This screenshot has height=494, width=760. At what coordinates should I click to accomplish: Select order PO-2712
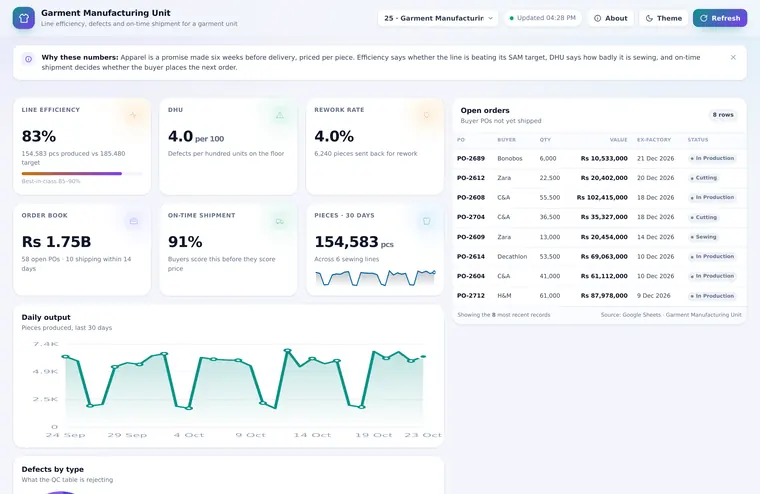coord(600,296)
